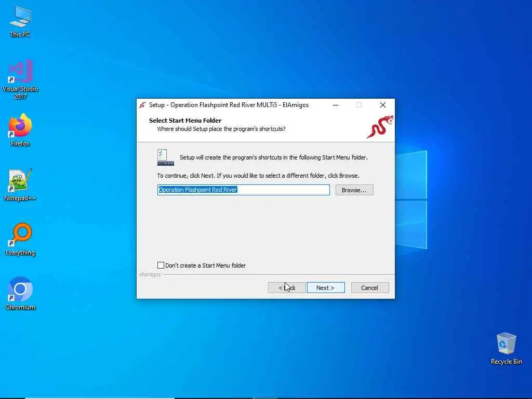Open This PC desktop icon
Screen dimensions: 532x399
[x=20, y=21]
